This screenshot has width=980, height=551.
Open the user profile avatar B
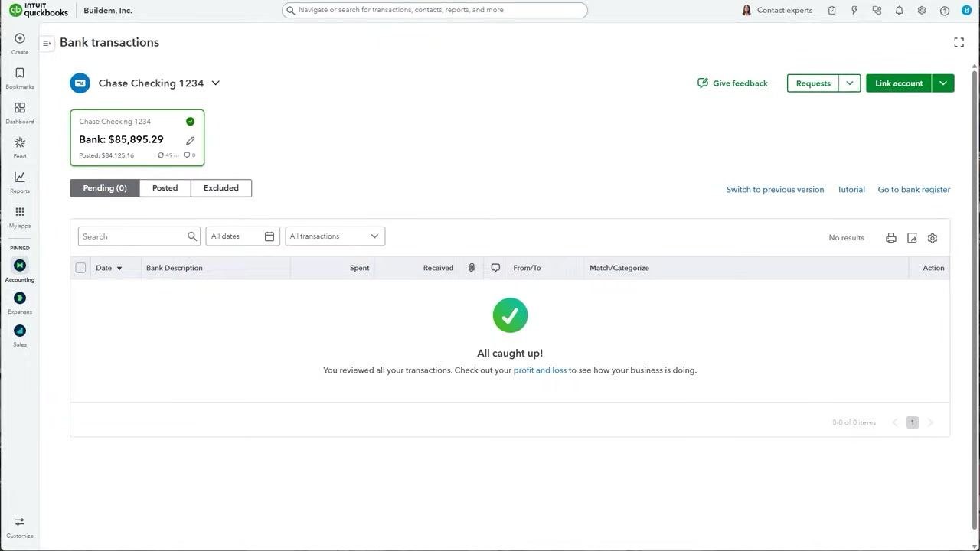tap(966, 11)
